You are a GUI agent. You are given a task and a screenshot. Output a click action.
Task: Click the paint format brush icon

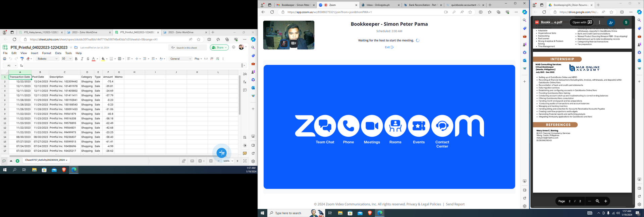tap(22, 59)
